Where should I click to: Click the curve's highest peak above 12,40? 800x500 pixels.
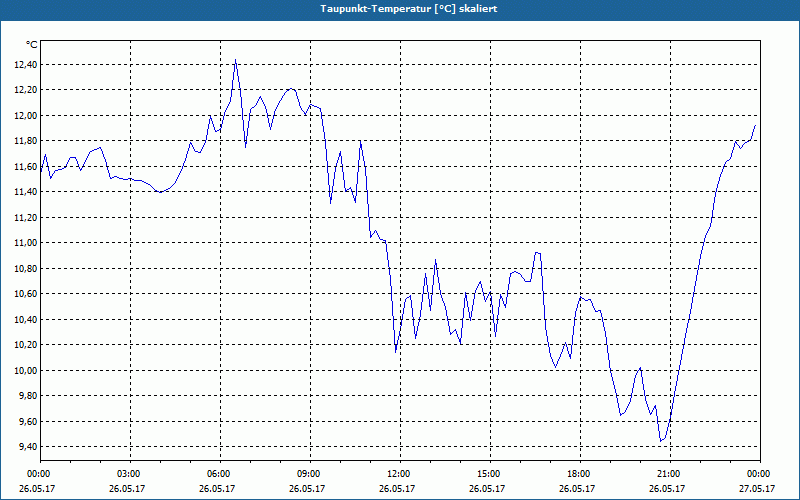tap(235, 60)
